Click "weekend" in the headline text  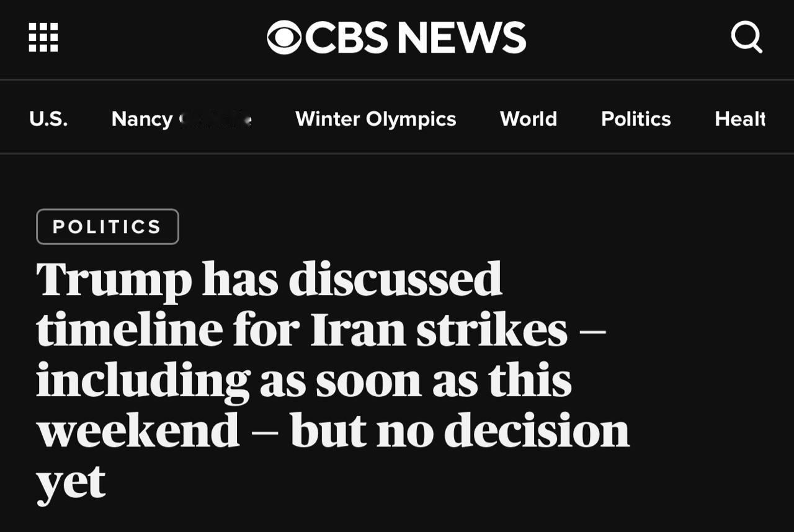tap(138, 430)
